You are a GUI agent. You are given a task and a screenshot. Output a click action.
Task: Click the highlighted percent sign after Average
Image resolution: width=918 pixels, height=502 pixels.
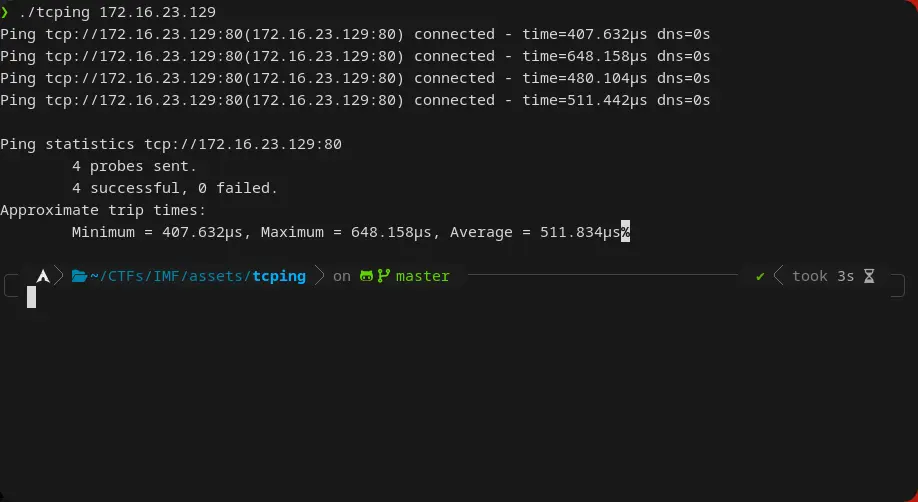(625, 232)
